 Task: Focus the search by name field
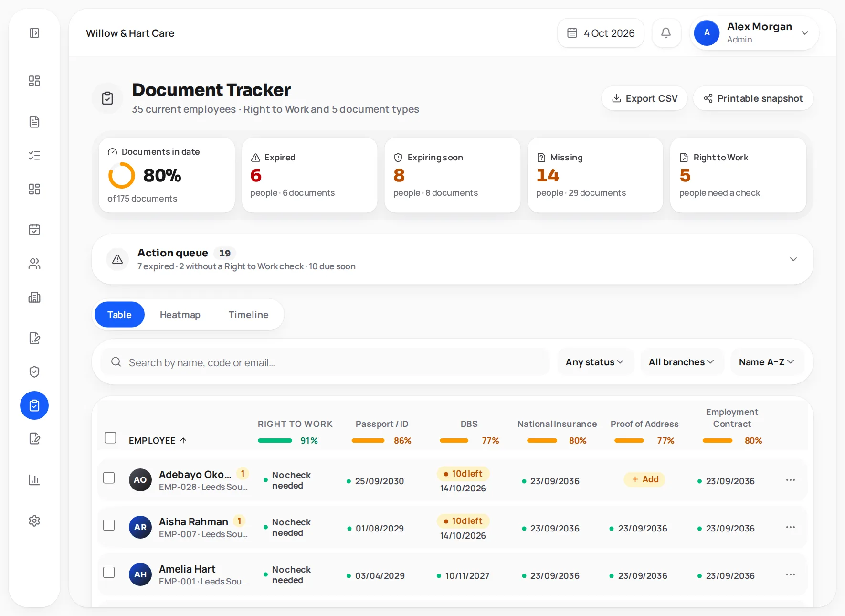click(x=325, y=362)
